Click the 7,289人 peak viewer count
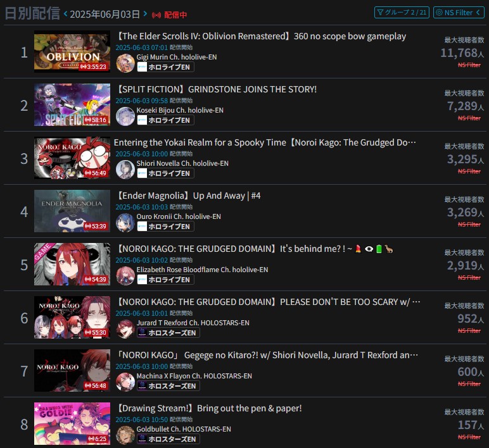 point(466,106)
